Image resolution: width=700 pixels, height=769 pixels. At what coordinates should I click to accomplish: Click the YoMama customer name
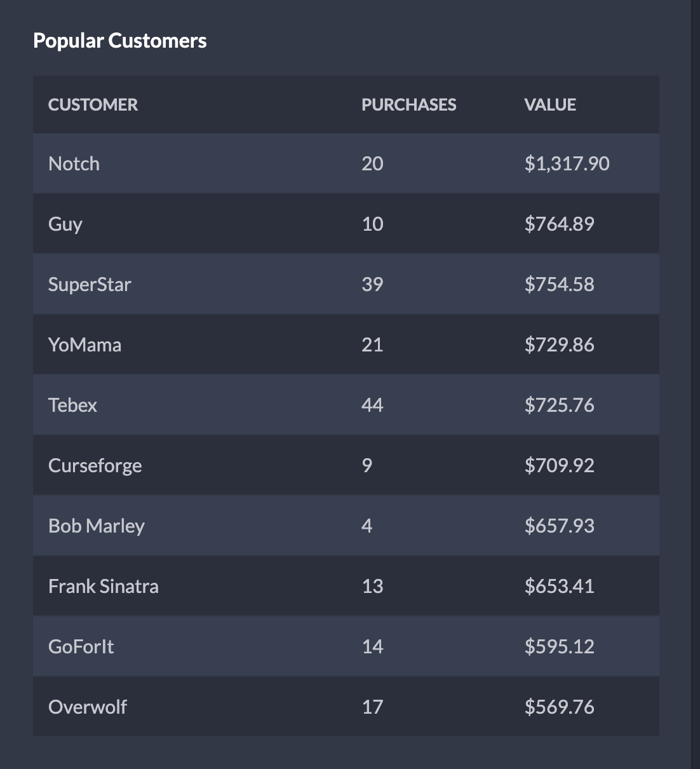pyautogui.click(x=84, y=344)
